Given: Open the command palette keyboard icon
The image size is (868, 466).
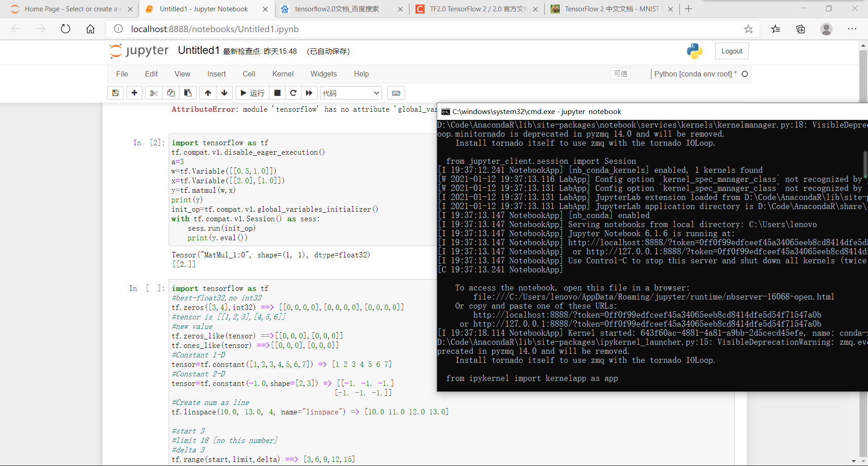Looking at the screenshot, I should tap(396, 93).
